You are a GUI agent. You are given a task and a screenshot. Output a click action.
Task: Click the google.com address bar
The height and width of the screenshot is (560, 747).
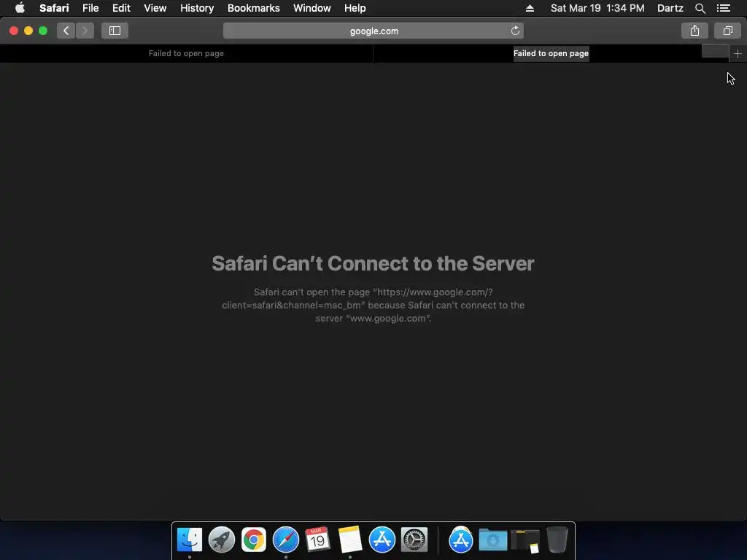373,31
